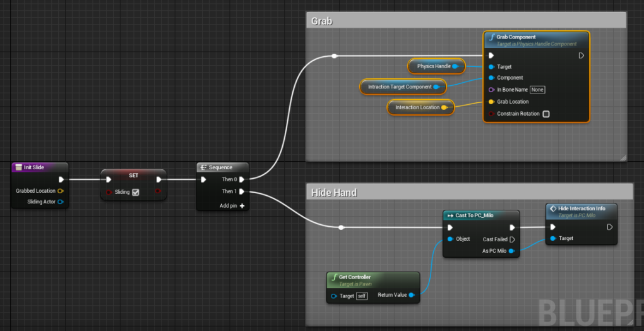Click the Physics Handle output pin
This screenshot has width=644, height=331.
(x=455, y=66)
